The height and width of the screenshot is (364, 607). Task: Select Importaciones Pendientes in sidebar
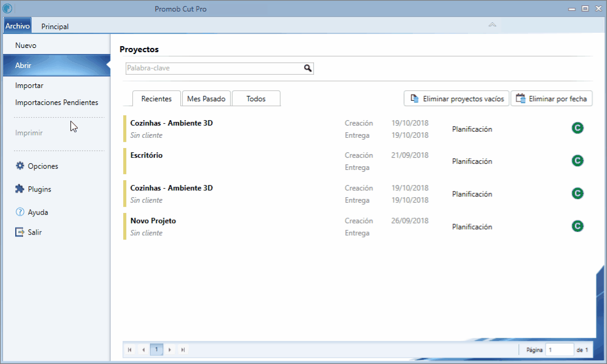(x=56, y=103)
